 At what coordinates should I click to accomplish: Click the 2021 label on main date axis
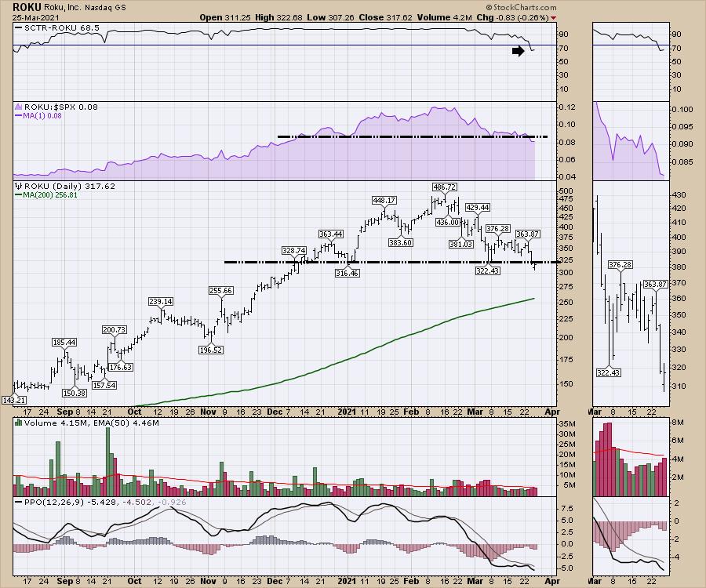tap(348, 412)
